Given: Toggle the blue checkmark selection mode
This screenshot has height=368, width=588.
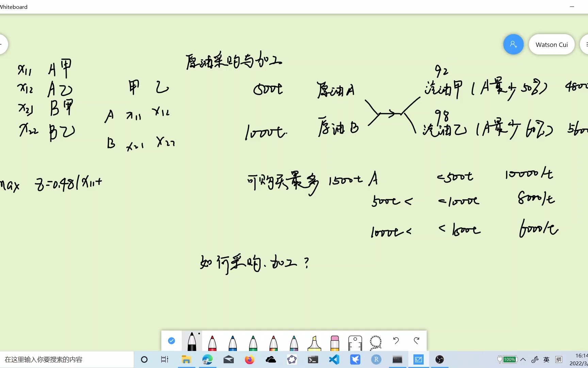Looking at the screenshot, I should [171, 341].
